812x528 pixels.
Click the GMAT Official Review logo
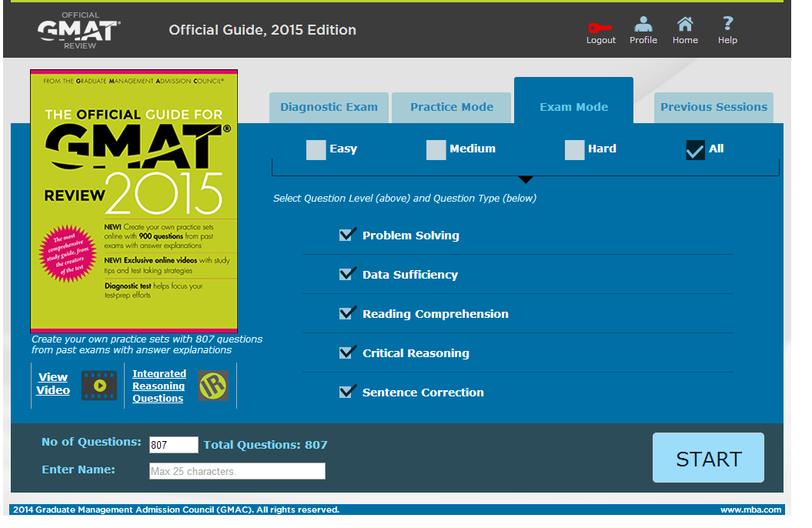[79, 30]
